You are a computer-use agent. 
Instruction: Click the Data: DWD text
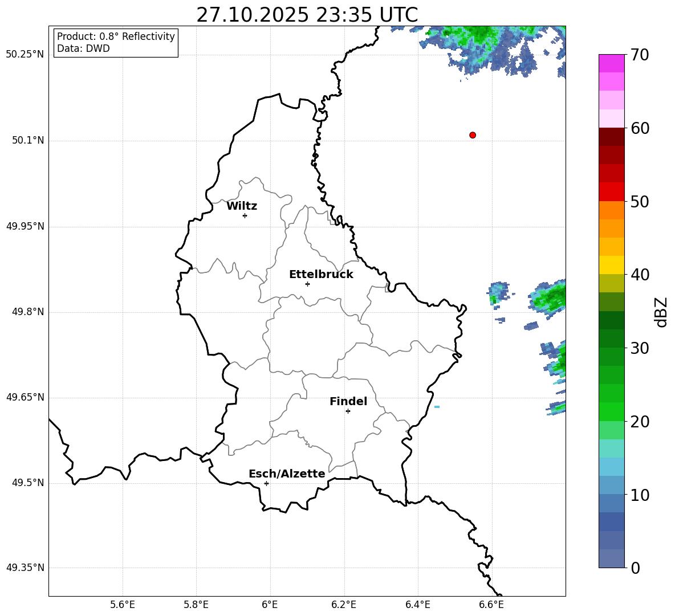pyautogui.click(x=83, y=48)
